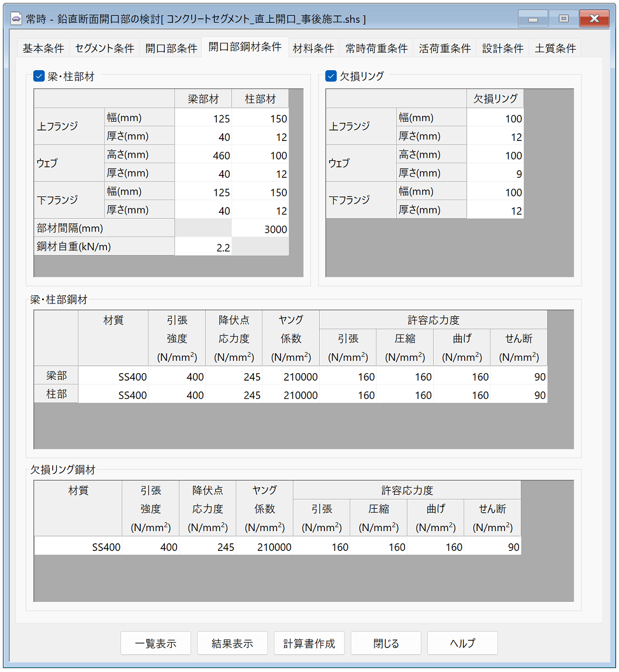This screenshot has height=672, width=619.
Task: Disable the 欠損リング checkbox
Action: 330,75
